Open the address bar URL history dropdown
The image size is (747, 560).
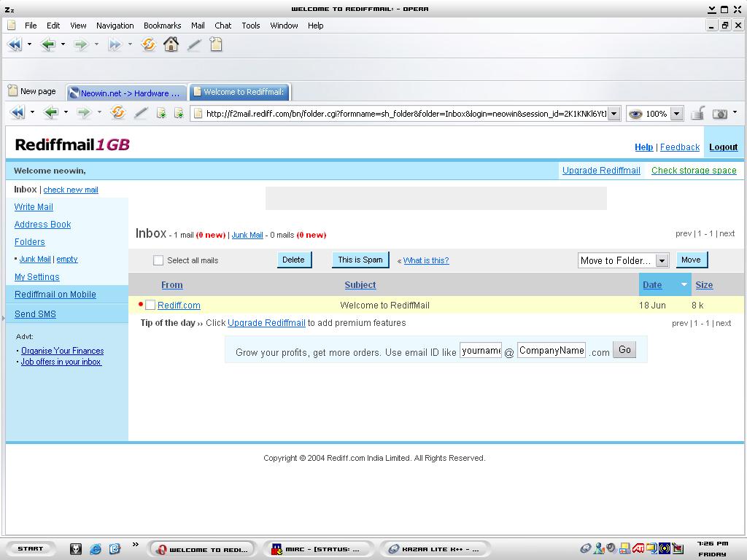coord(614,114)
